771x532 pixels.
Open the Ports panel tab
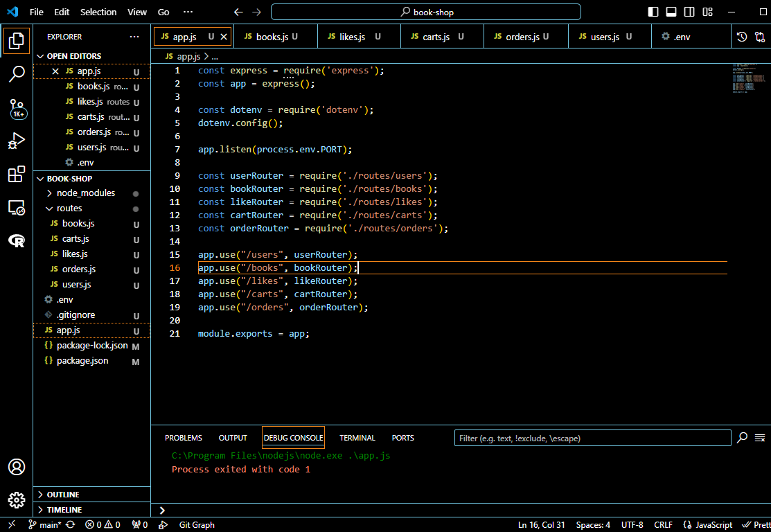point(402,438)
